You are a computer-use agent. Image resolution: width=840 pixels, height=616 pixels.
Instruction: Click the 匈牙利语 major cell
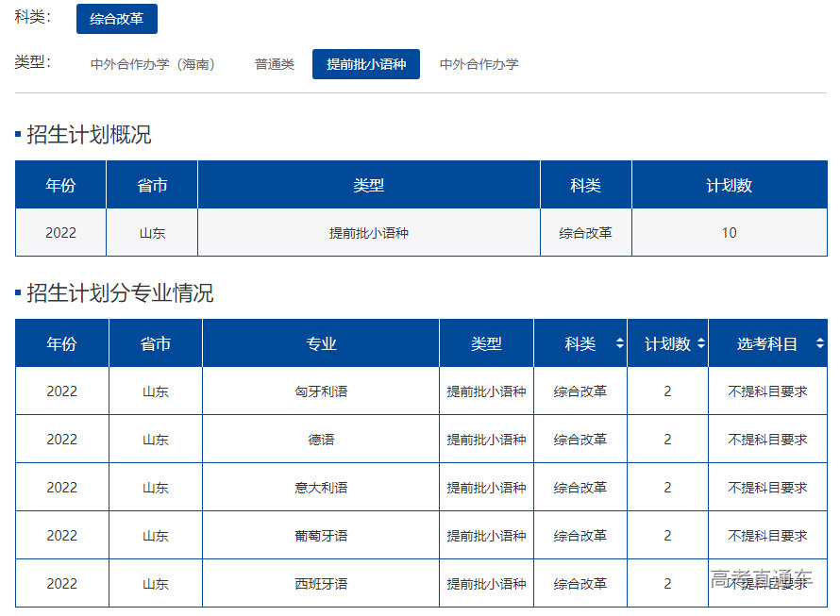click(321, 391)
